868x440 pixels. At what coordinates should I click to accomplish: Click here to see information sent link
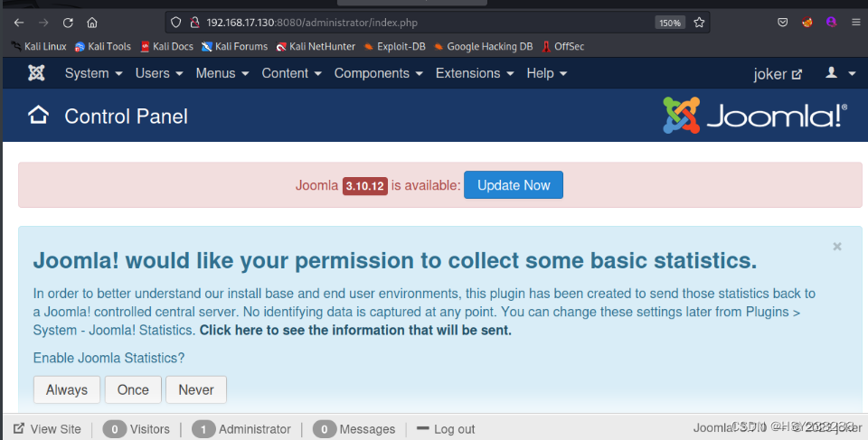(x=355, y=331)
